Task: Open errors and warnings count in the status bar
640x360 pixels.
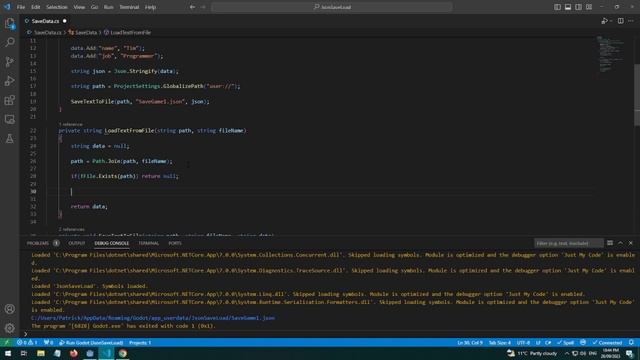Action: (27, 342)
